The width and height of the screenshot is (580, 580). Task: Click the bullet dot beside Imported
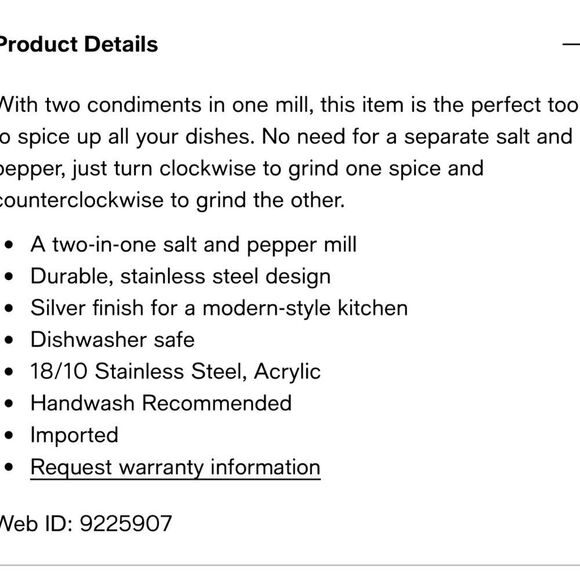point(9,435)
